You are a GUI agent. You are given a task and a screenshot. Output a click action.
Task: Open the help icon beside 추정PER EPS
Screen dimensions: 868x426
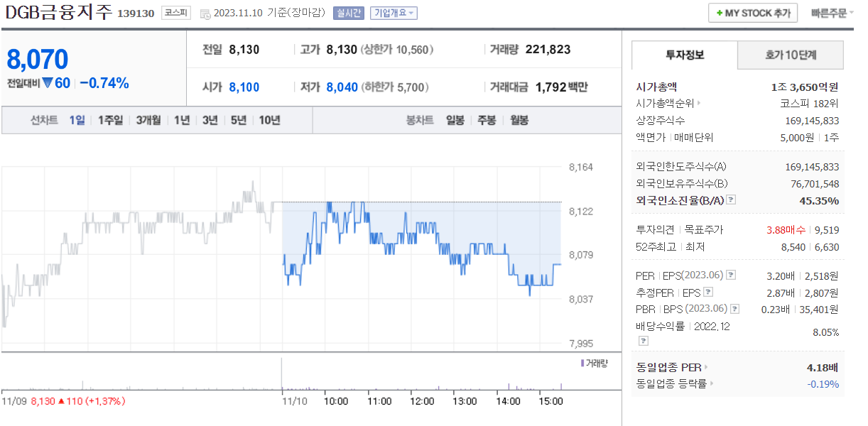708,292
